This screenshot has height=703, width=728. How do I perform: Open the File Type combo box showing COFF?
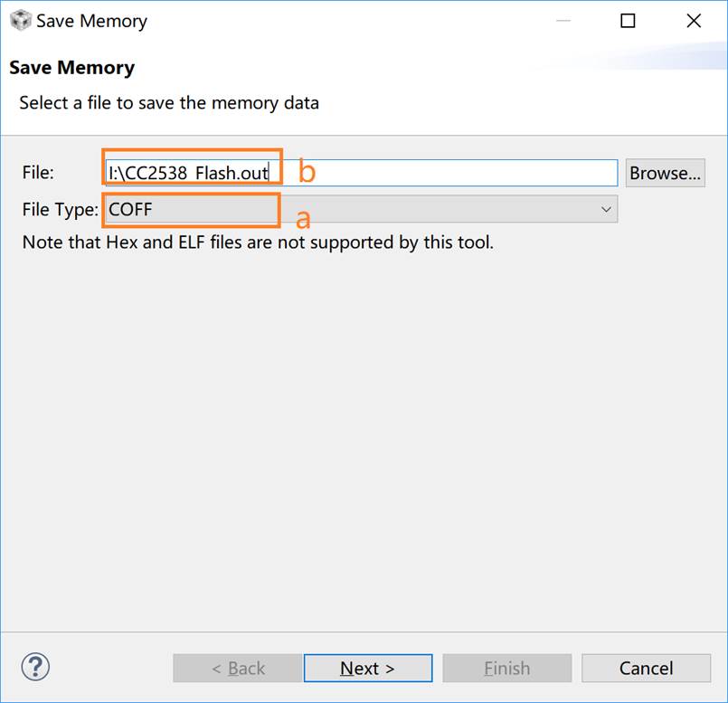pyautogui.click(x=362, y=210)
